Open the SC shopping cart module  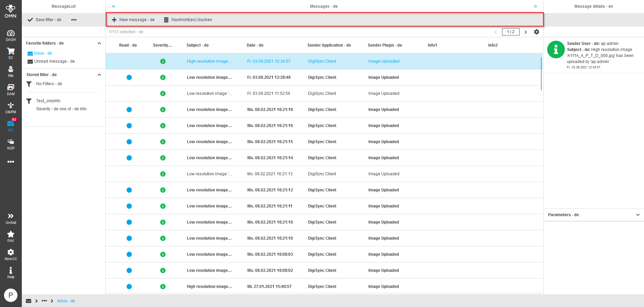coord(11,53)
